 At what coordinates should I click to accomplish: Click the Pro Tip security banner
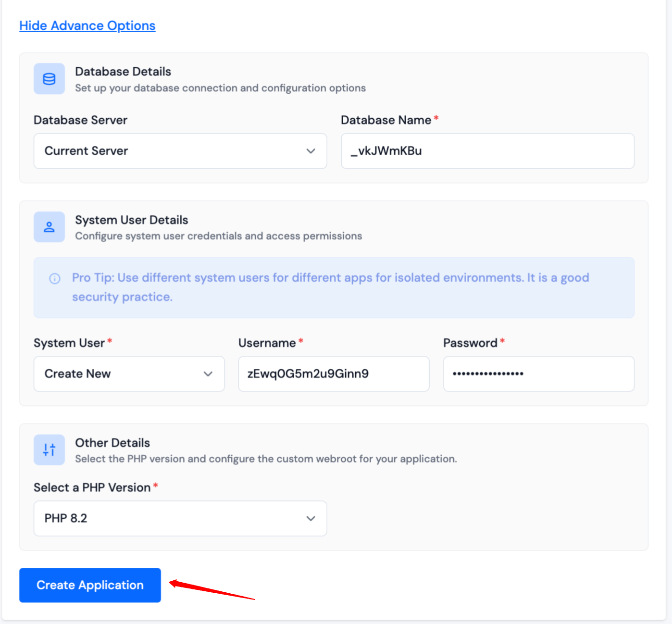tap(334, 287)
